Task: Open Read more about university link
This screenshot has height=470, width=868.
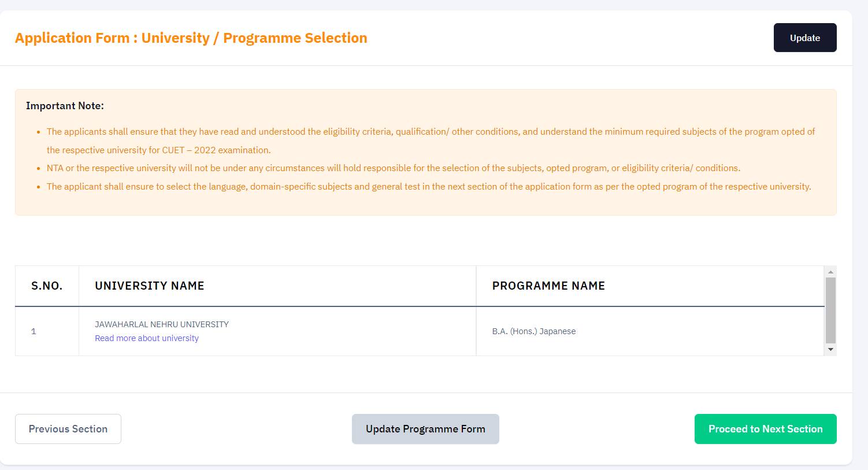Action: pyautogui.click(x=146, y=338)
